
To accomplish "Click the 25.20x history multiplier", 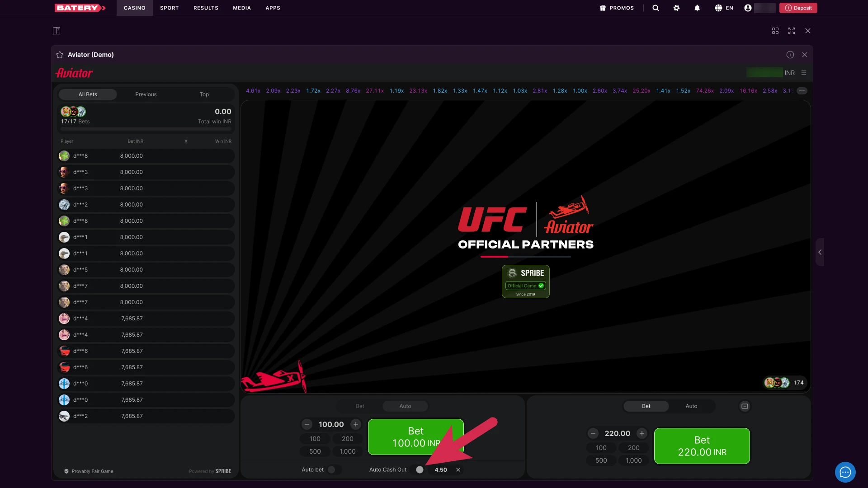I will pyautogui.click(x=642, y=91).
